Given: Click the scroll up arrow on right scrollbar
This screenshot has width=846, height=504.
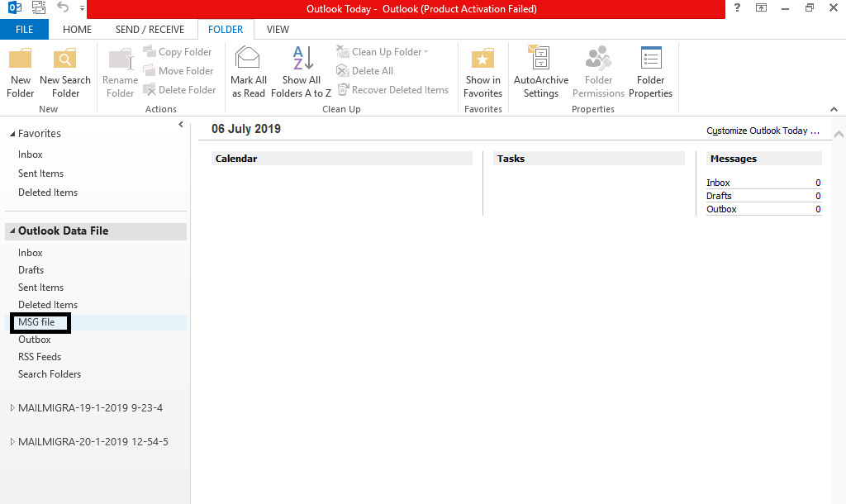Looking at the screenshot, I should coord(839,134).
